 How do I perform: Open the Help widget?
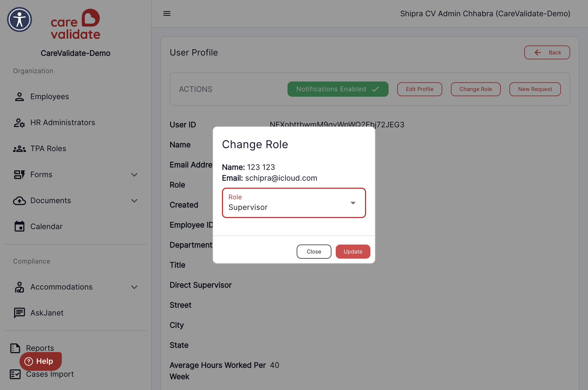coord(41,361)
